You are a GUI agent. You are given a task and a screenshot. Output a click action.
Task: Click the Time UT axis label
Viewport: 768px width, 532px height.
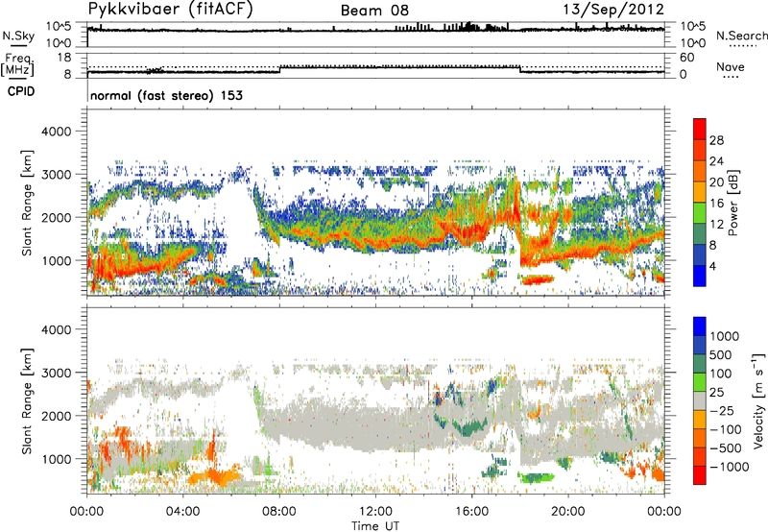coord(375,526)
